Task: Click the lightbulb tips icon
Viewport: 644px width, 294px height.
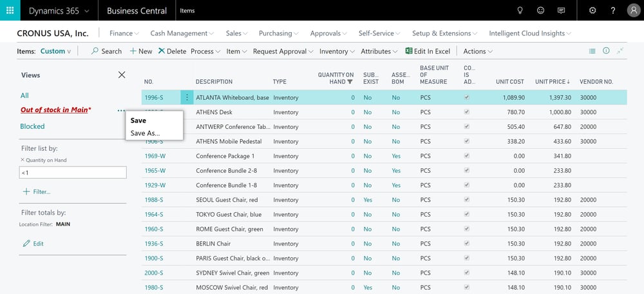Action: [x=520, y=11]
